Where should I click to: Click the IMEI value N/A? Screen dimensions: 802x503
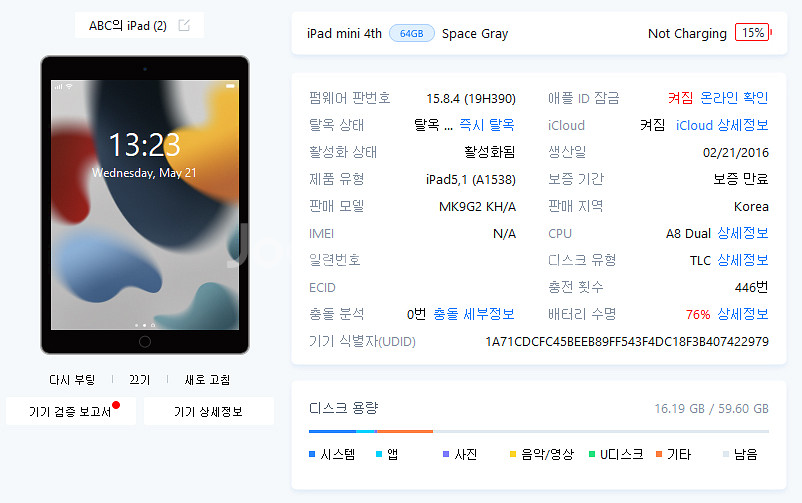coord(504,234)
